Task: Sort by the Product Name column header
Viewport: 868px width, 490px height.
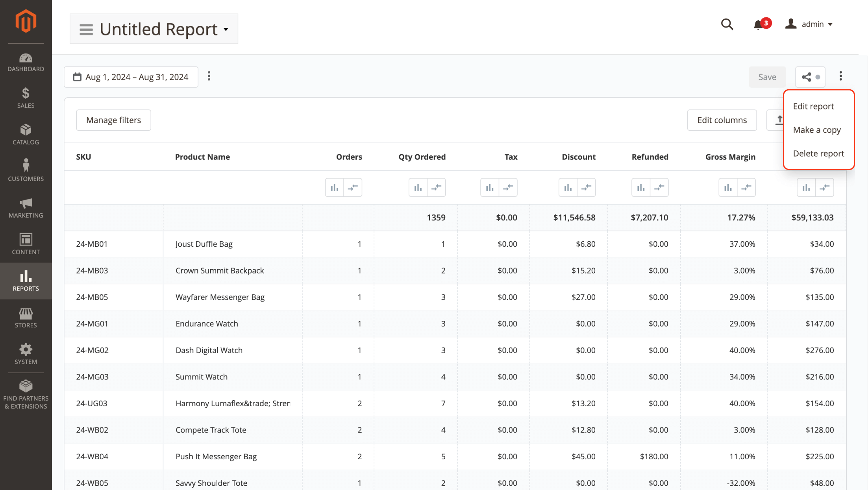Action: click(202, 157)
